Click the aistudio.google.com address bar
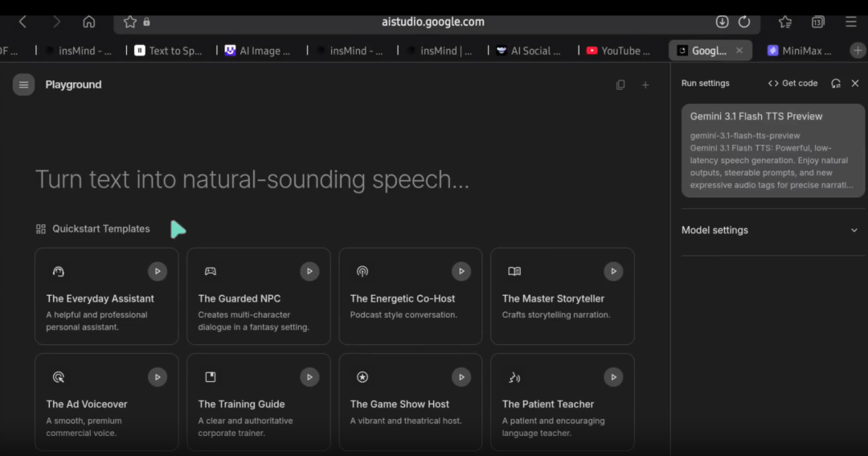This screenshot has width=868, height=456. coord(433,22)
